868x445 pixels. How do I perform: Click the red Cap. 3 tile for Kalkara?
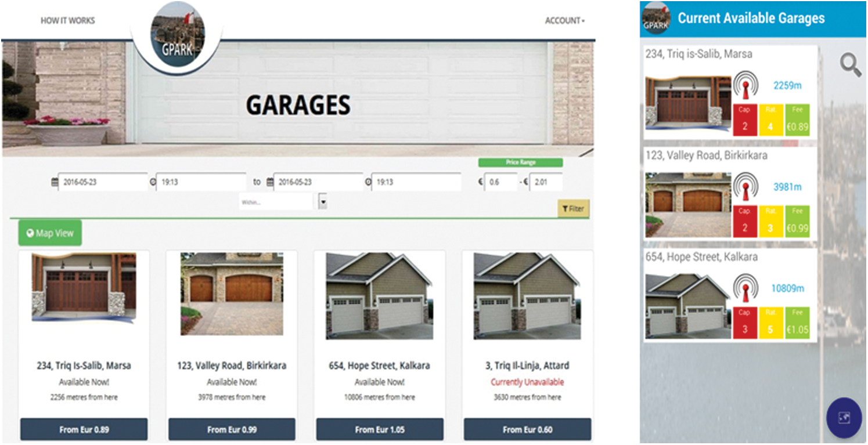coord(745,324)
